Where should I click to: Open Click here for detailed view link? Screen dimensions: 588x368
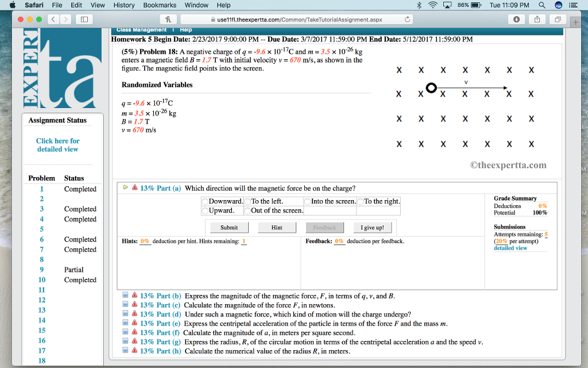point(58,145)
